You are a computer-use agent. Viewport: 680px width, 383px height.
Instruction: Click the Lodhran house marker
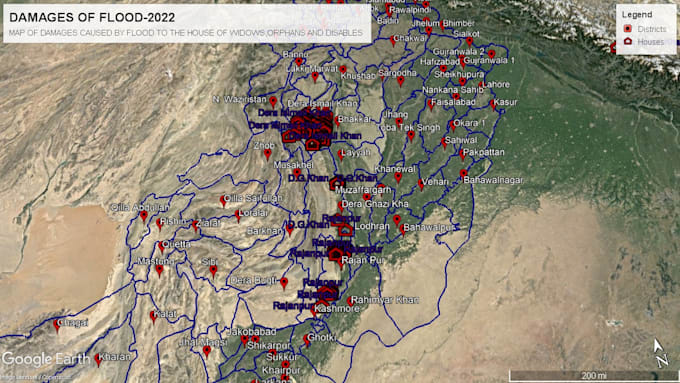346,229
